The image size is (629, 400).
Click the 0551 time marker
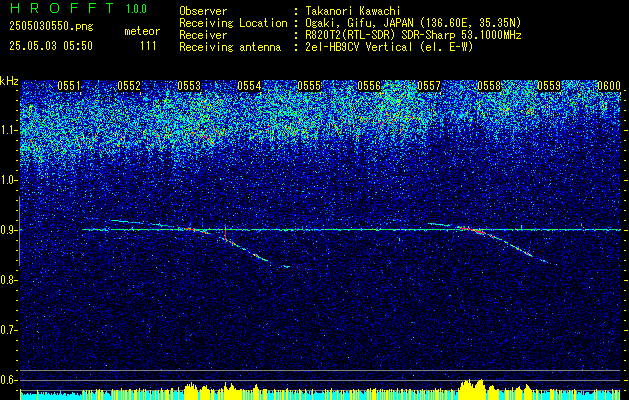click(x=69, y=86)
